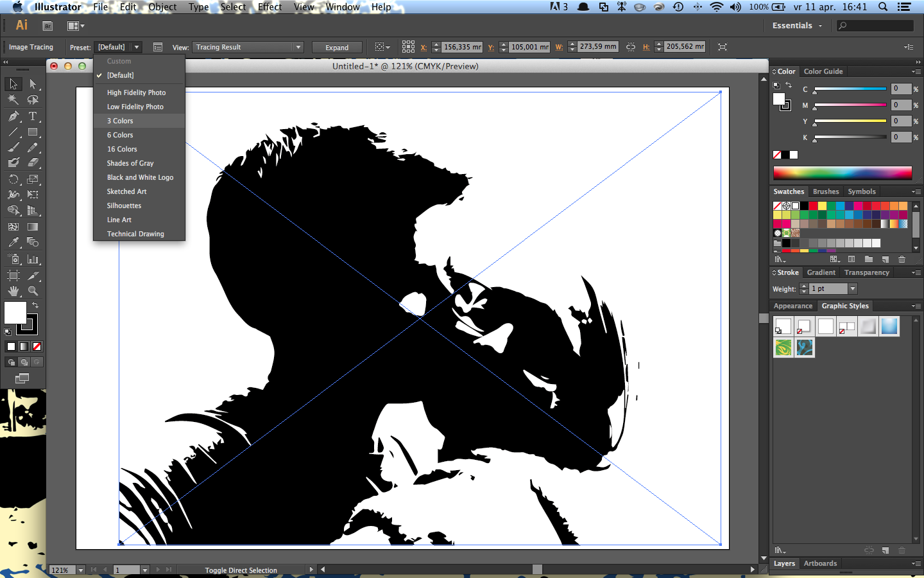This screenshot has width=924, height=578.
Task: Select the Direct Selection tool
Action: pyautogui.click(x=33, y=84)
